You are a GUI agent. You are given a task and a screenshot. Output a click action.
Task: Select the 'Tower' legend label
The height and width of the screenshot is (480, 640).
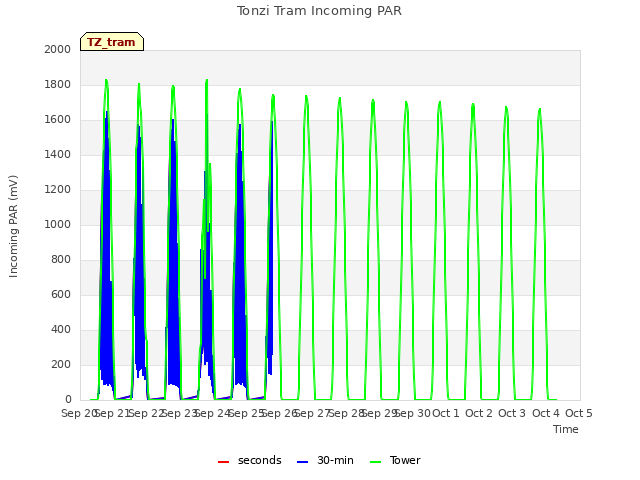(x=405, y=460)
